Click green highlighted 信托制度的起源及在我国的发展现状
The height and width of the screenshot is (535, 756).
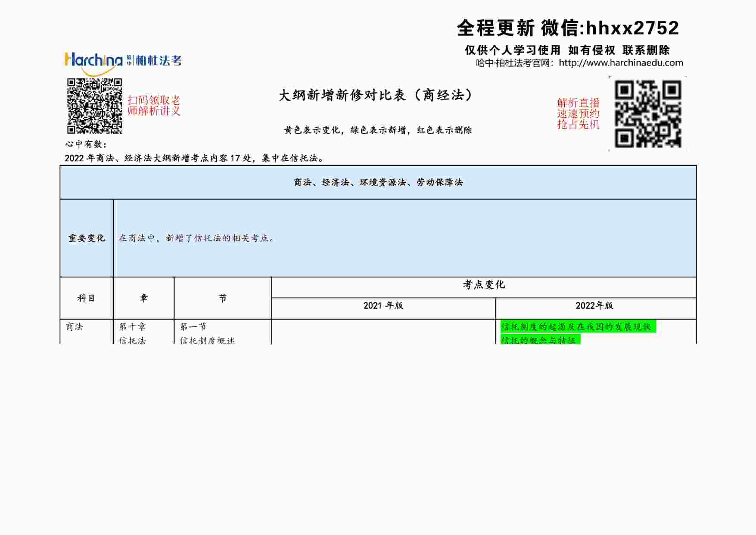pyautogui.click(x=578, y=327)
